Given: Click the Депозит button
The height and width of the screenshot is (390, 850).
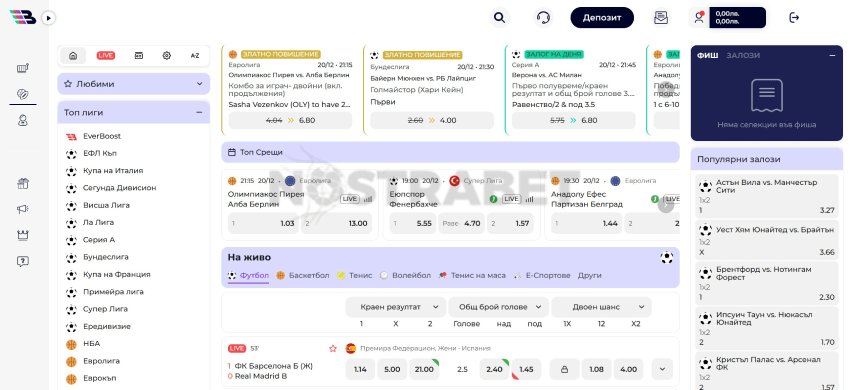Looking at the screenshot, I should [x=602, y=18].
